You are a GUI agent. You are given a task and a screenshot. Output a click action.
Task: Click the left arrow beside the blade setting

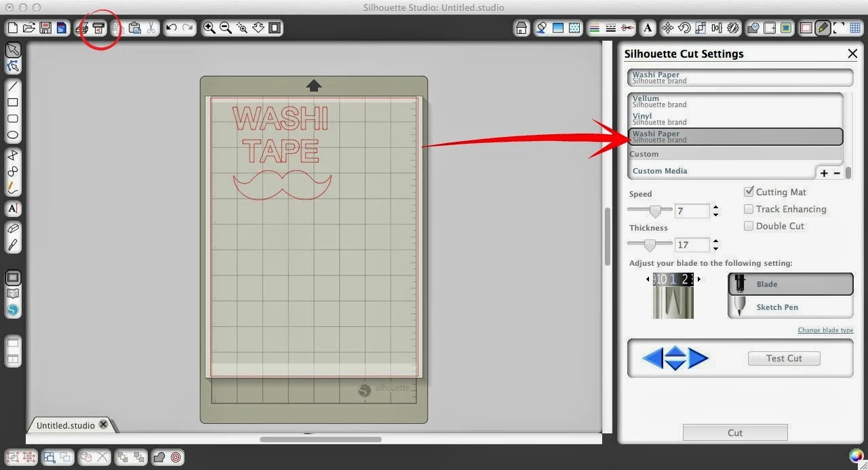tap(648, 279)
